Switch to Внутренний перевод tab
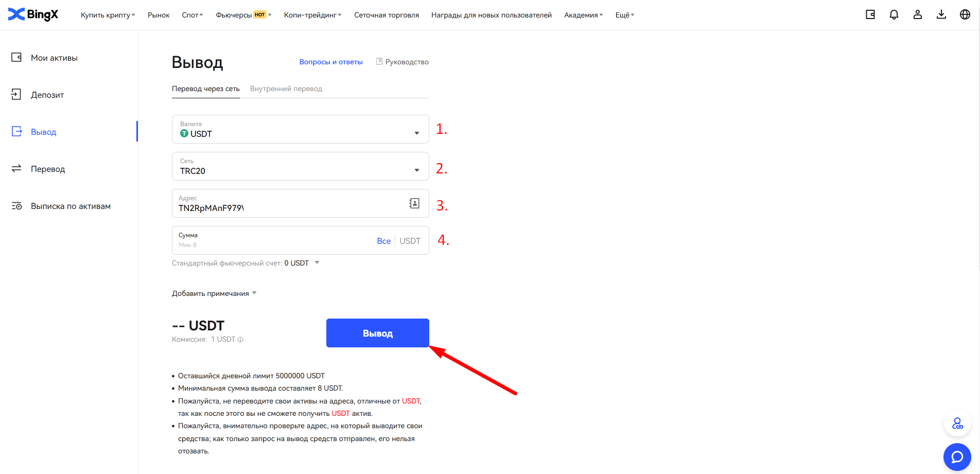Viewport: 980px width, 474px height. point(286,89)
